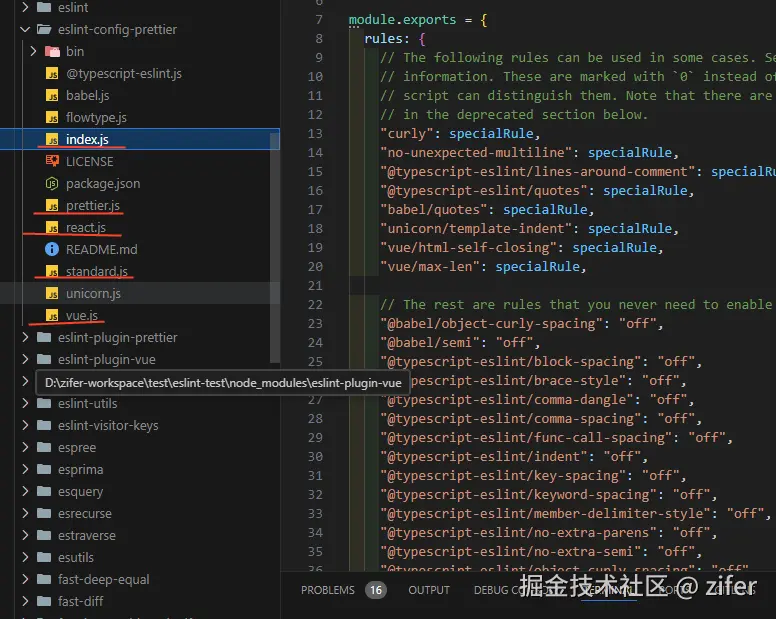Click the eslint-plugin-prettier folder icon
Image resolution: width=776 pixels, height=619 pixels.
(x=44, y=337)
